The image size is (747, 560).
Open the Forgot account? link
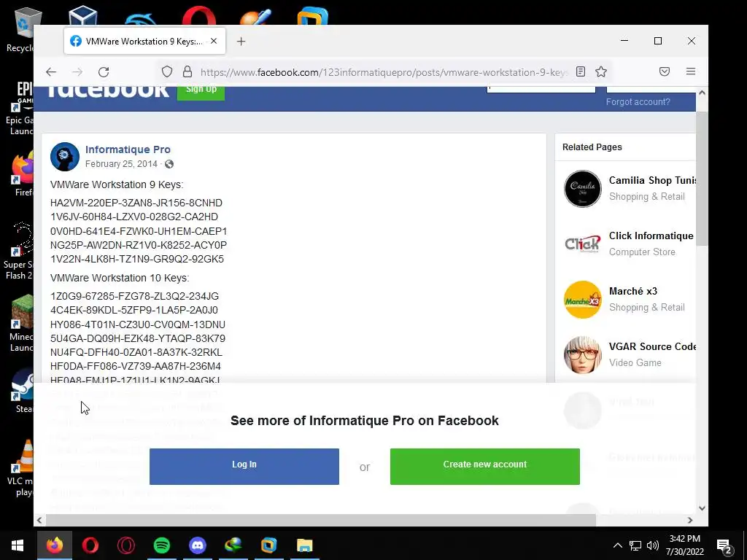638,102
